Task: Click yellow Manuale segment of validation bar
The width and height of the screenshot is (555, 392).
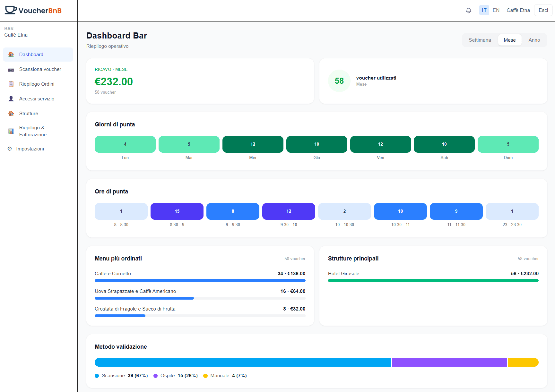Action: click(x=523, y=362)
